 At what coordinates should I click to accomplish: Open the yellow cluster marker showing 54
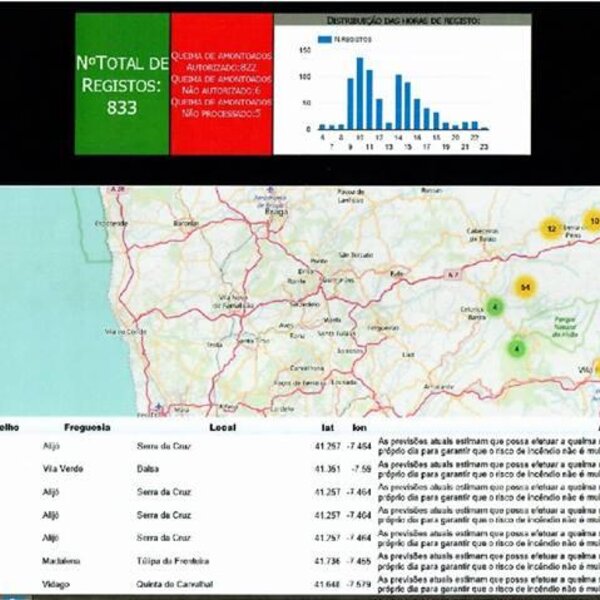(x=523, y=287)
